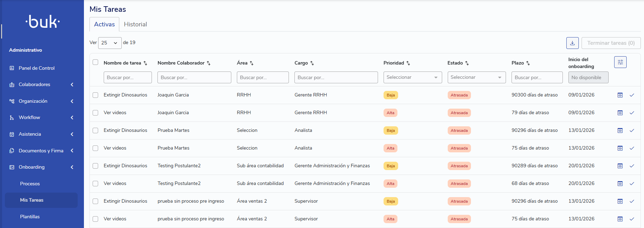Image resolution: width=644 pixels, height=228 pixels.
Task: Open the rows-per-page 25 dropdown
Action: [110, 43]
